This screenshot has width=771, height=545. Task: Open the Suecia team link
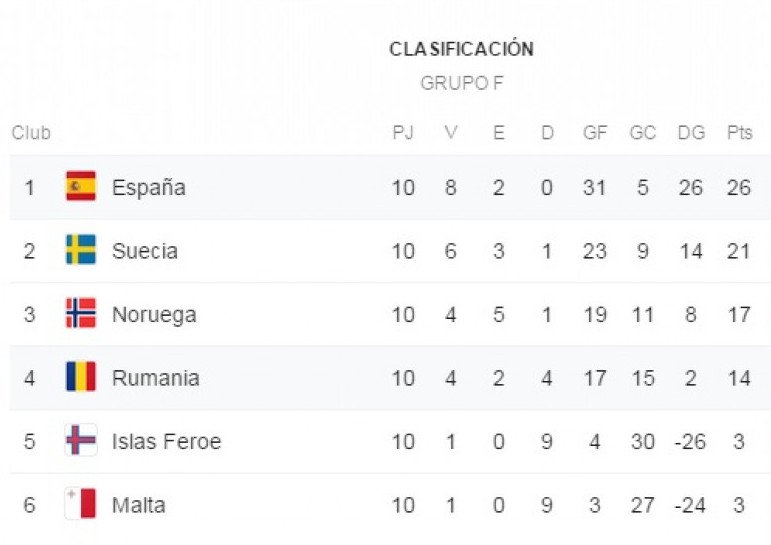click(x=145, y=251)
